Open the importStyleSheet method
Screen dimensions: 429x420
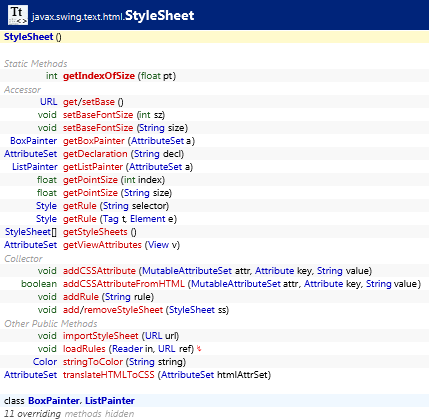click(x=100, y=336)
